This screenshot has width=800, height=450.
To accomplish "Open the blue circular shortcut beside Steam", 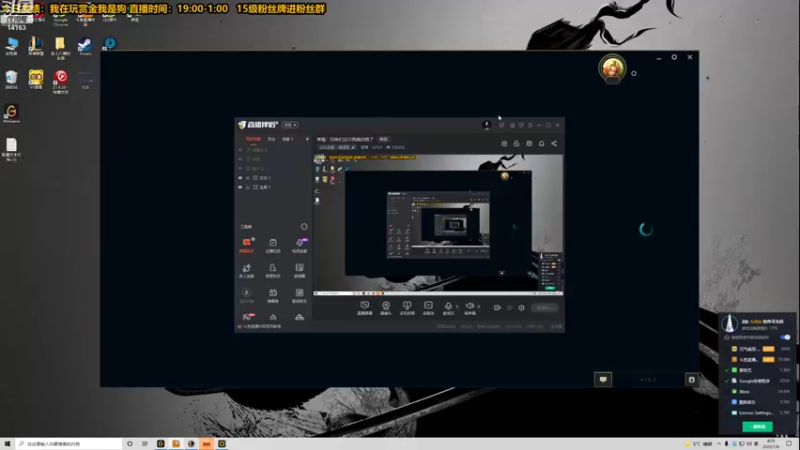I will [x=110, y=43].
